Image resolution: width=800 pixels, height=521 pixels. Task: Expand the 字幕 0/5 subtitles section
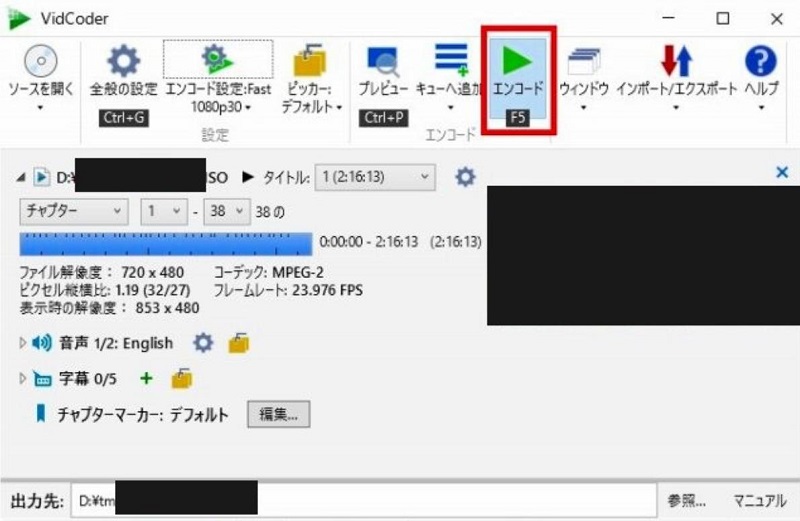(22, 379)
